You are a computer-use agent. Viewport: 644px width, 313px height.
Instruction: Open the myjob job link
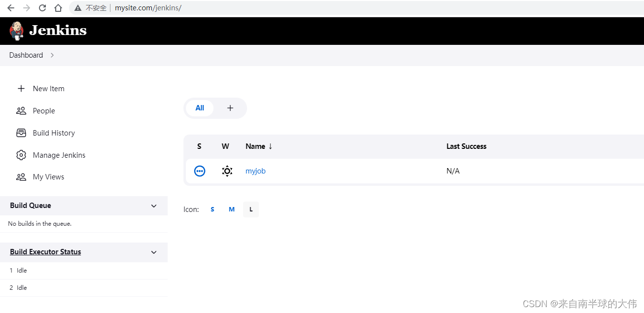[x=255, y=171]
